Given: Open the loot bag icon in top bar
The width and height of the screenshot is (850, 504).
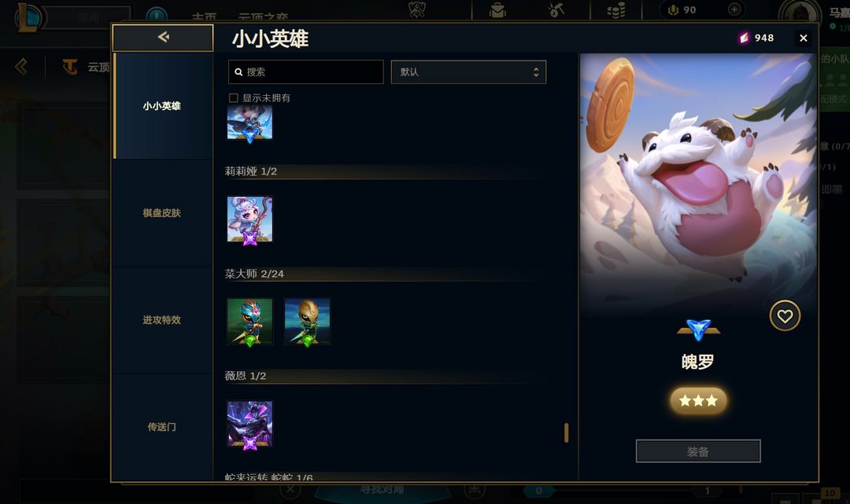Looking at the screenshot, I should pyautogui.click(x=497, y=10).
